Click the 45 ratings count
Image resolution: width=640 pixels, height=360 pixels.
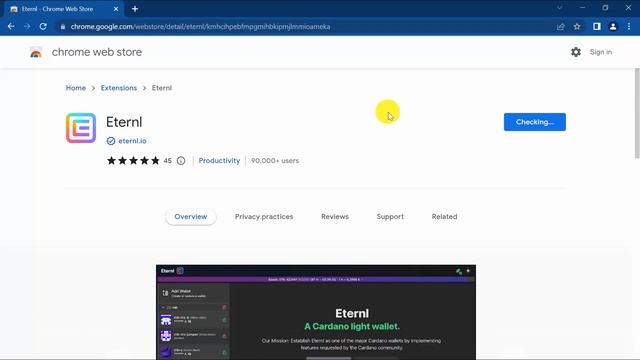[167, 161]
